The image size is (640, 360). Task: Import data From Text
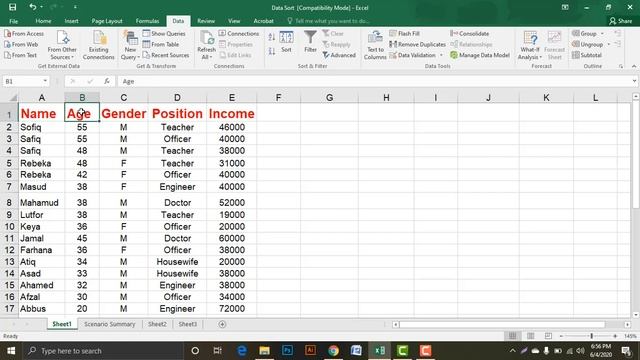tap(21, 55)
